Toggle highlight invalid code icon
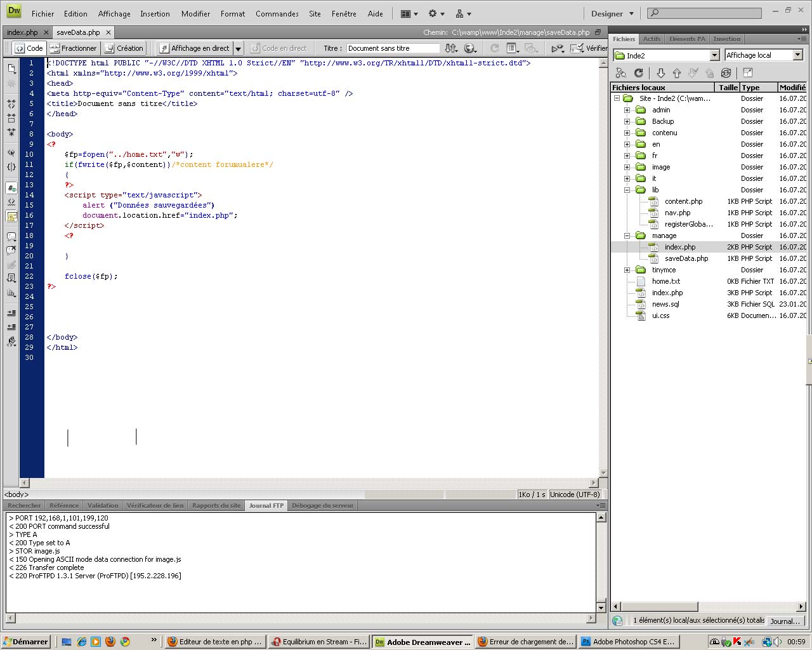 click(x=11, y=202)
